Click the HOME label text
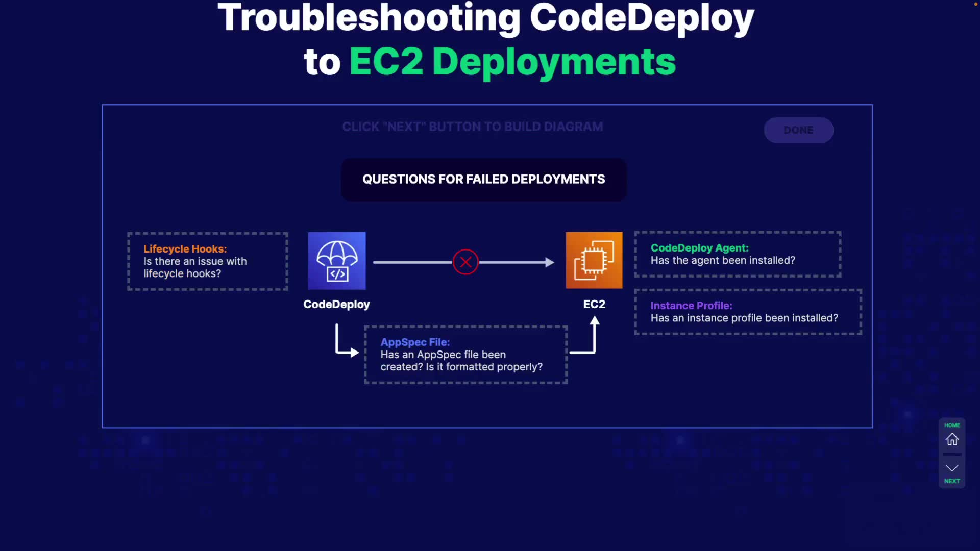Viewport: 980px width, 551px height. coord(952,425)
